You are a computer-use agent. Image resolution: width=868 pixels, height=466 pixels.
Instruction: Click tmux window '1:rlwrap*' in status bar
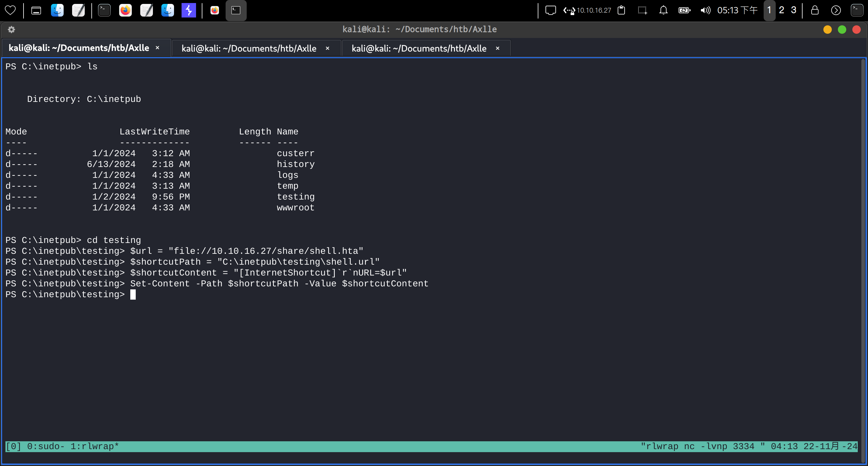point(95,446)
